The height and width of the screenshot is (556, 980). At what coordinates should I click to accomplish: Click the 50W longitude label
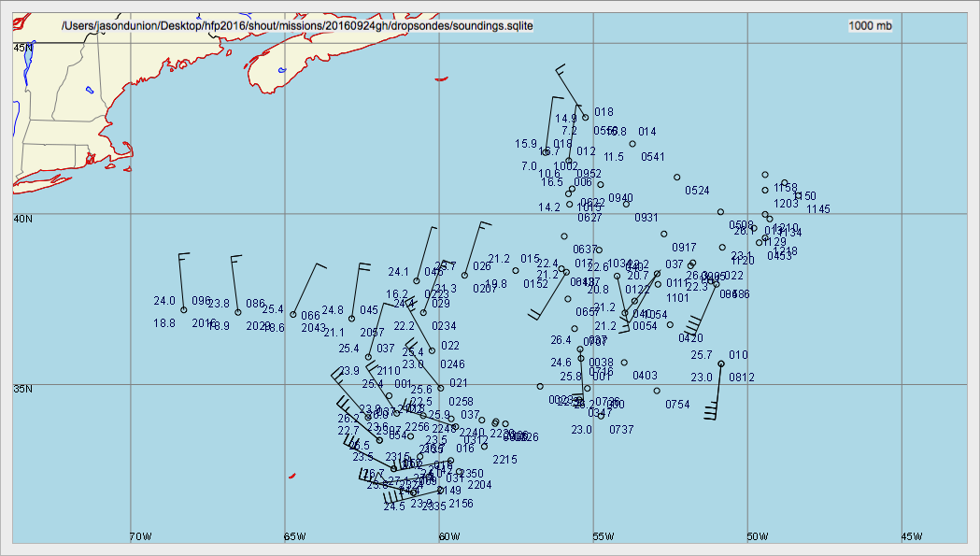(758, 536)
